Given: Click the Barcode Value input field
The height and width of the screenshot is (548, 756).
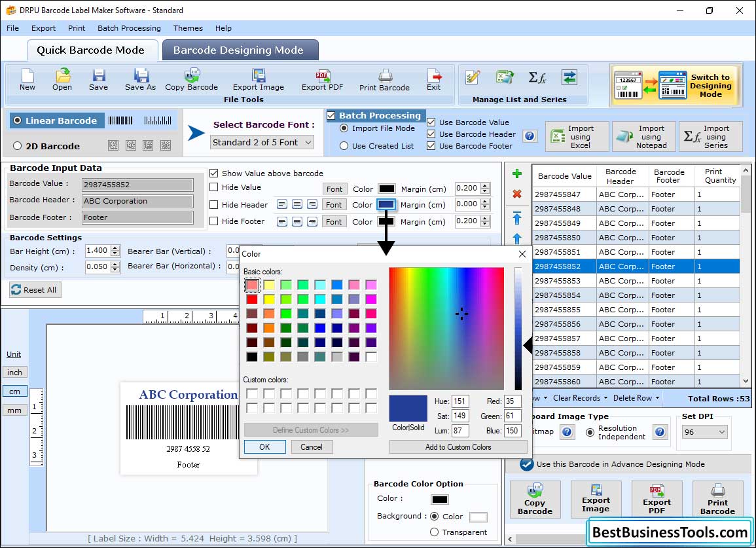Looking at the screenshot, I should click(x=137, y=185).
